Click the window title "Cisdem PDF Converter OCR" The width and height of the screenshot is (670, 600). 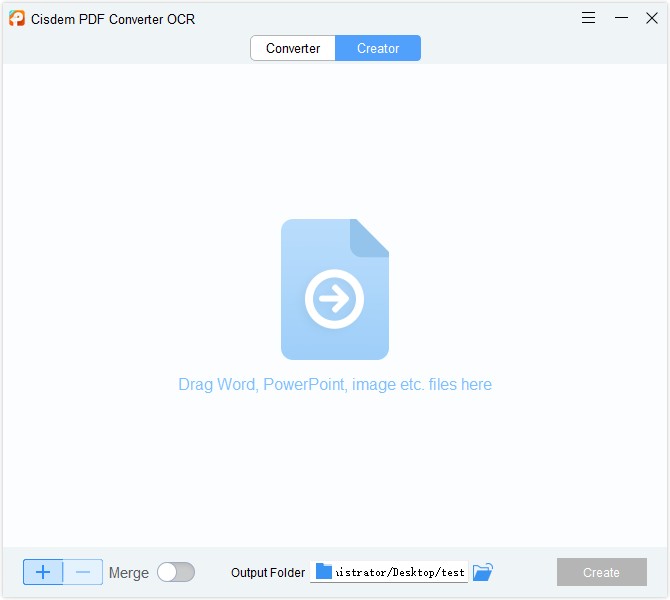pos(112,18)
